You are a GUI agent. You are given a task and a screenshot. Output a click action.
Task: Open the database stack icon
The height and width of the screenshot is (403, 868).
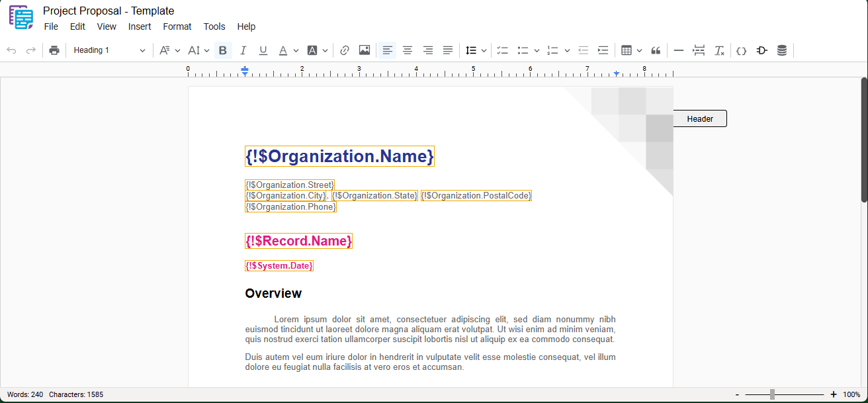782,50
